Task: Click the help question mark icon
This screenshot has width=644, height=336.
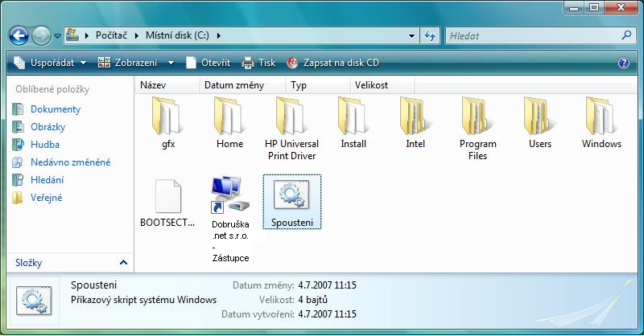Action: [x=623, y=63]
